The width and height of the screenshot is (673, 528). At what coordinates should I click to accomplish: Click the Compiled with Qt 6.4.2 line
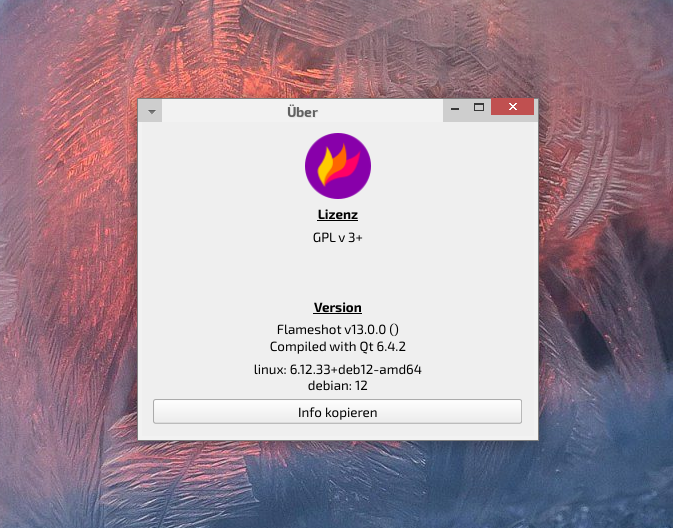point(338,346)
